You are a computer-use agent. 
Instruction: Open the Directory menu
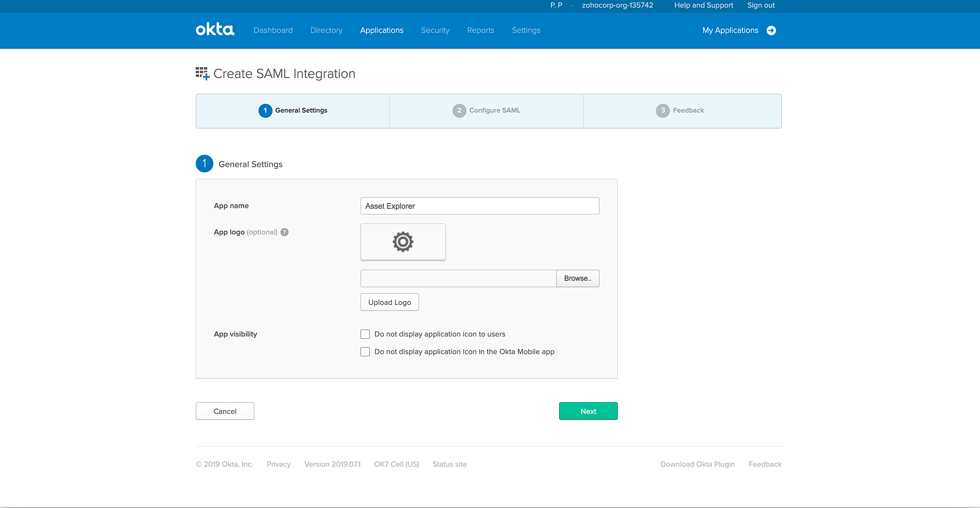click(326, 30)
